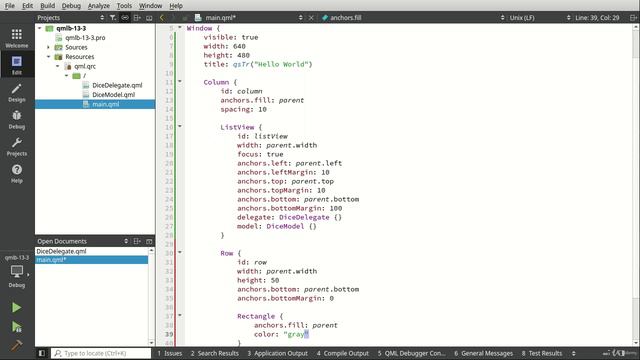This screenshot has width=640, height=360.
Task: Show the 6 General Messages pane
Action: (x=483, y=353)
